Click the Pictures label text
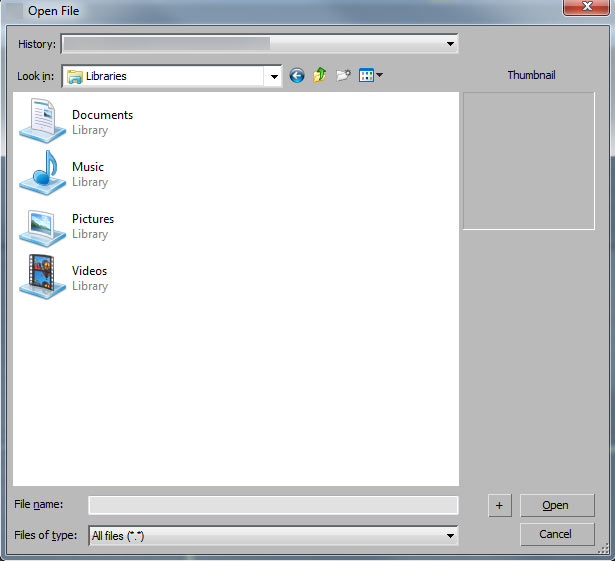The height and width of the screenshot is (561, 615). click(x=93, y=219)
